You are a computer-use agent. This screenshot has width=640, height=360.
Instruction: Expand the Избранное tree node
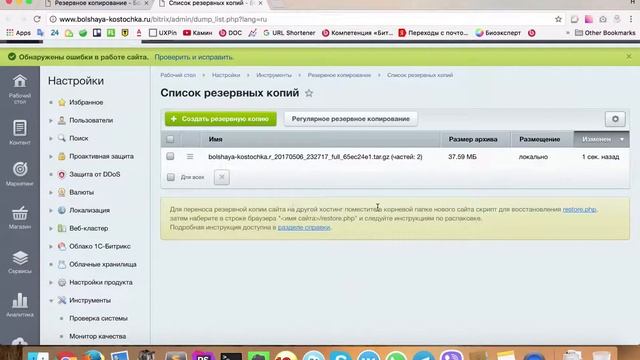click(x=51, y=102)
